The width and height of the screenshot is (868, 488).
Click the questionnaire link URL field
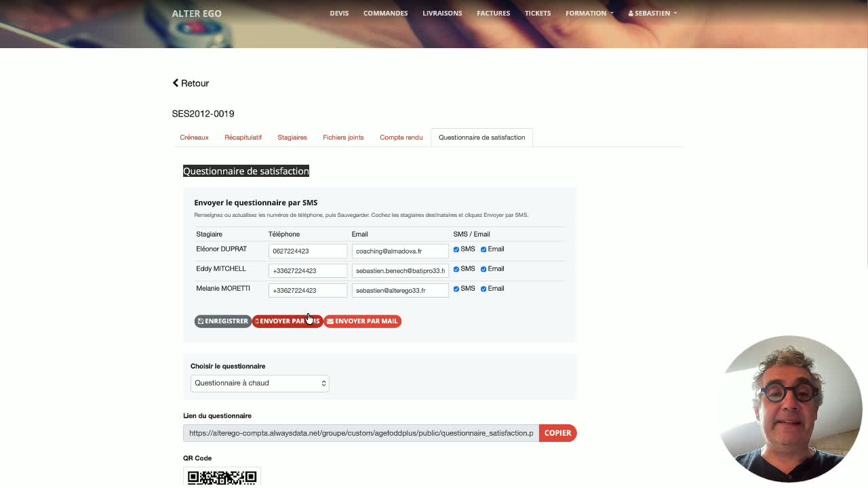point(361,433)
